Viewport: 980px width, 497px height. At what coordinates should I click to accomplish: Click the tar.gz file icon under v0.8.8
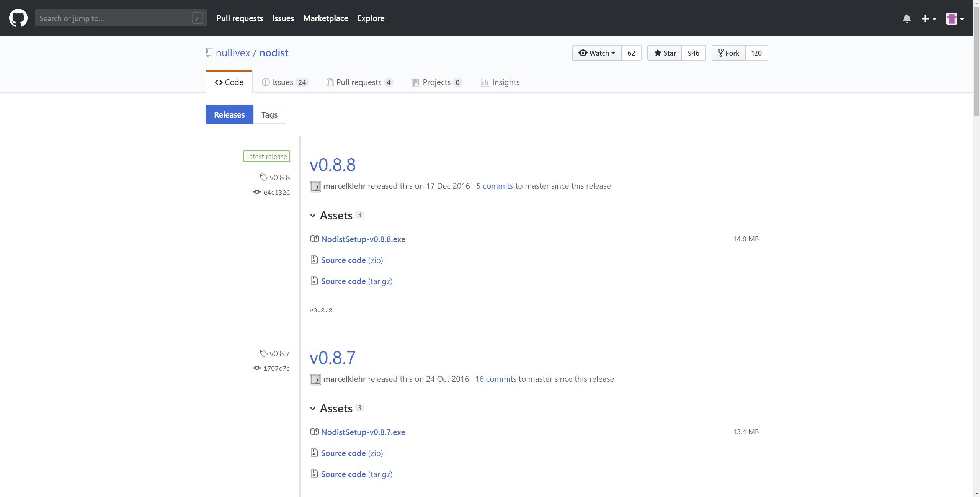tap(314, 281)
